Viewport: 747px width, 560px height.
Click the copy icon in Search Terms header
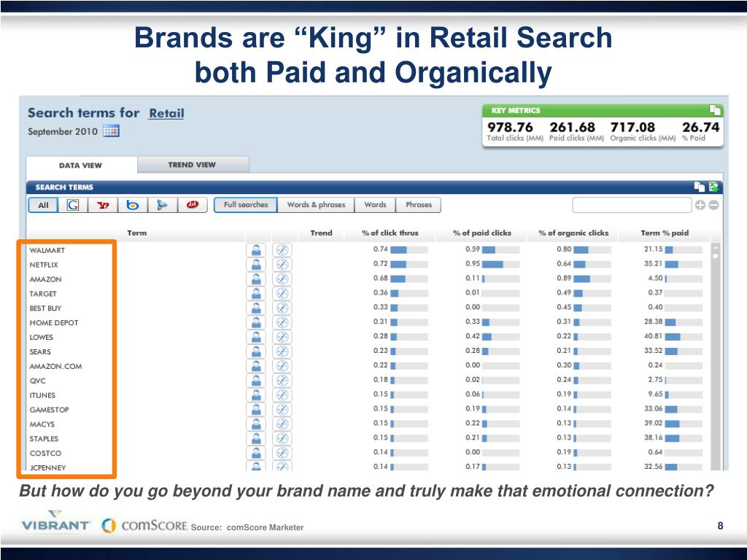point(699,187)
